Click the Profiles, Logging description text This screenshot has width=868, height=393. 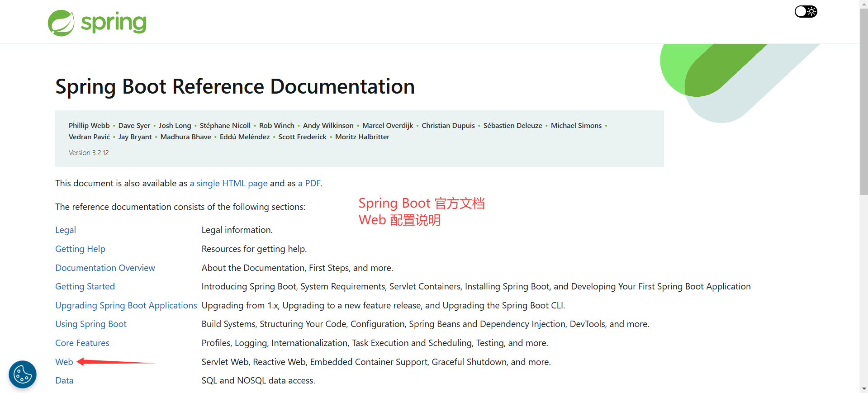(375, 343)
